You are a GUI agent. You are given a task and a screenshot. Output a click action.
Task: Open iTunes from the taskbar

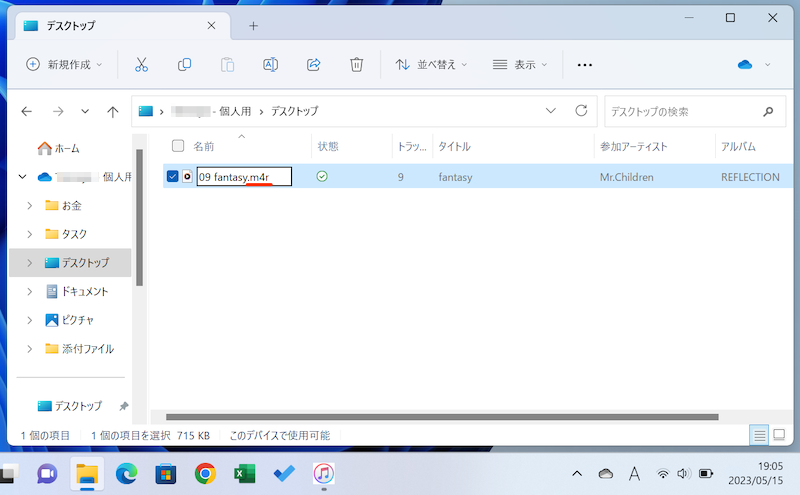pos(323,473)
